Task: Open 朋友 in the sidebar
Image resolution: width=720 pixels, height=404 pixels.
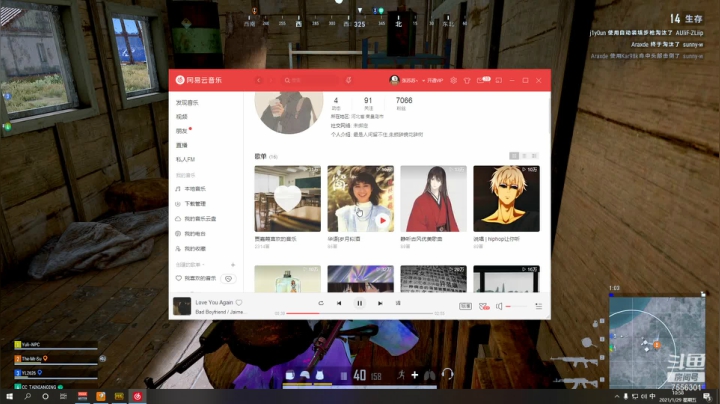Action: tap(182, 131)
